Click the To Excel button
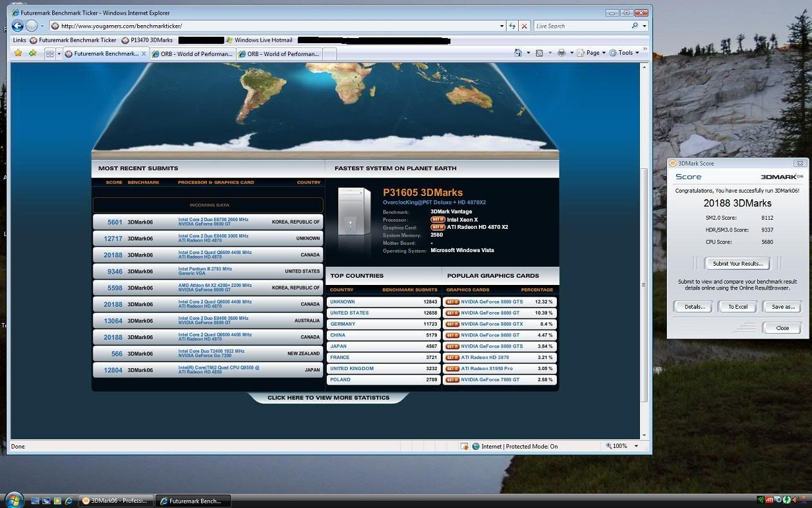This screenshot has width=812, height=508. [737, 307]
